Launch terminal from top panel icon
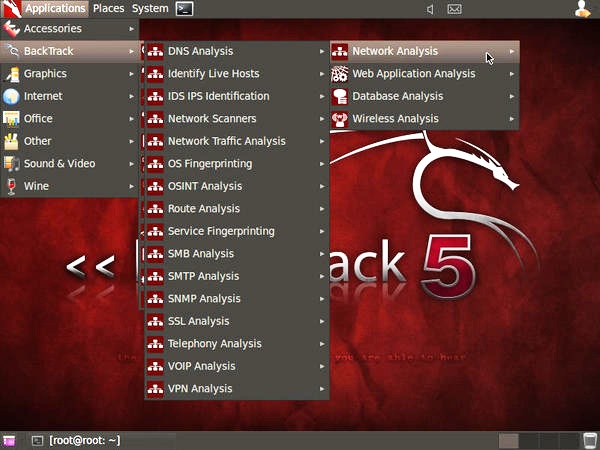 coord(184,9)
